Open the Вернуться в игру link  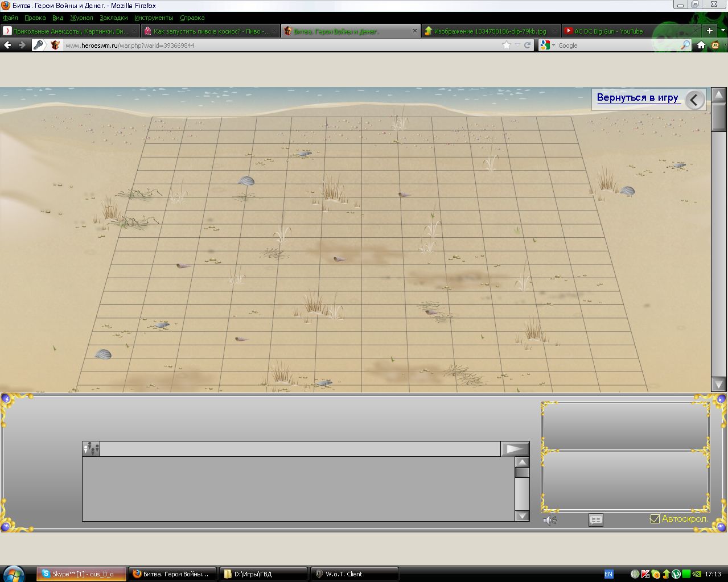(637, 98)
